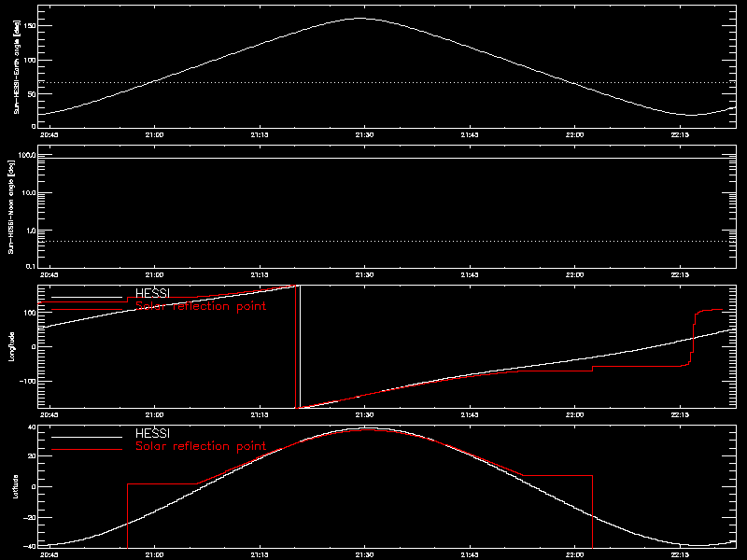Click the white HESSI legend line in Longitude plot
Image resolution: width=747 pixels, height=560 pixels.
pyautogui.click(x=87, y=297)
